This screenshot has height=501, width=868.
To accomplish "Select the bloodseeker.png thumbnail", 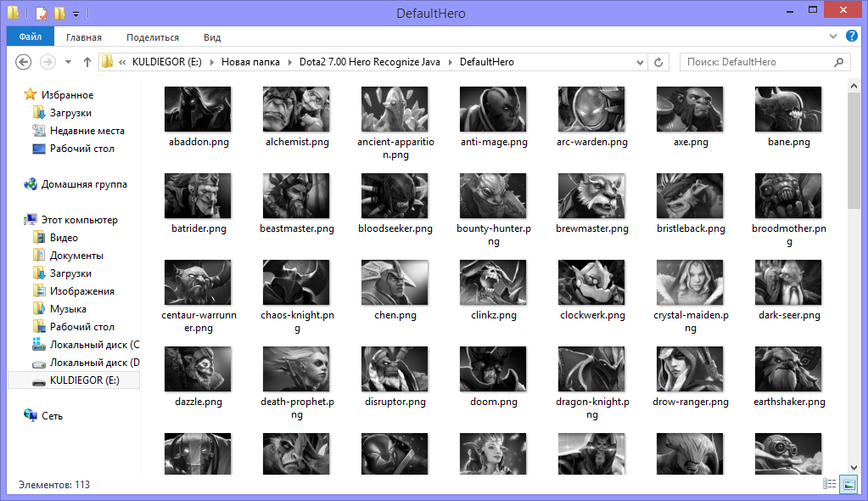I will (395, 195).
